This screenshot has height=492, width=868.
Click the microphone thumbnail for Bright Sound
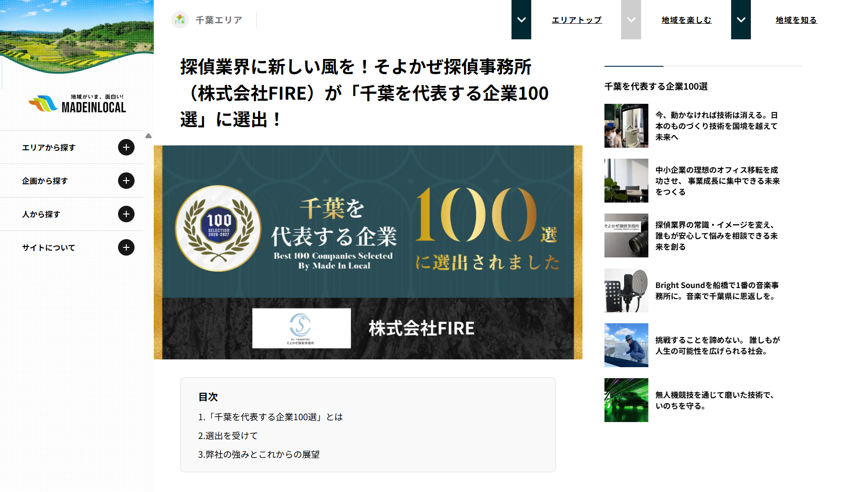(626, 290)
